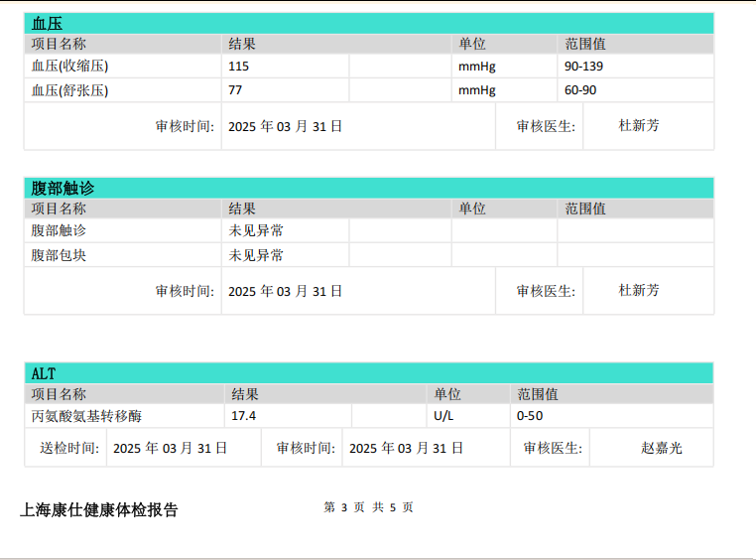Viewport: 756px width, 560px height.
Task: Click the U/L unit cell
Action: [443, 416]
